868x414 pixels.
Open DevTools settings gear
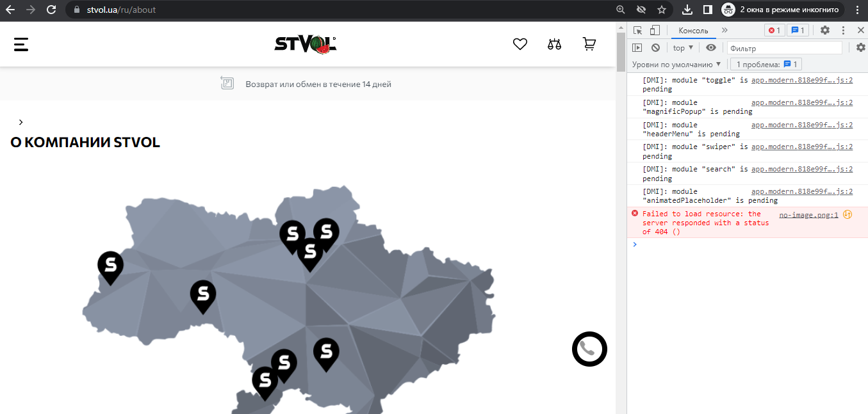(x=825, y=30)
